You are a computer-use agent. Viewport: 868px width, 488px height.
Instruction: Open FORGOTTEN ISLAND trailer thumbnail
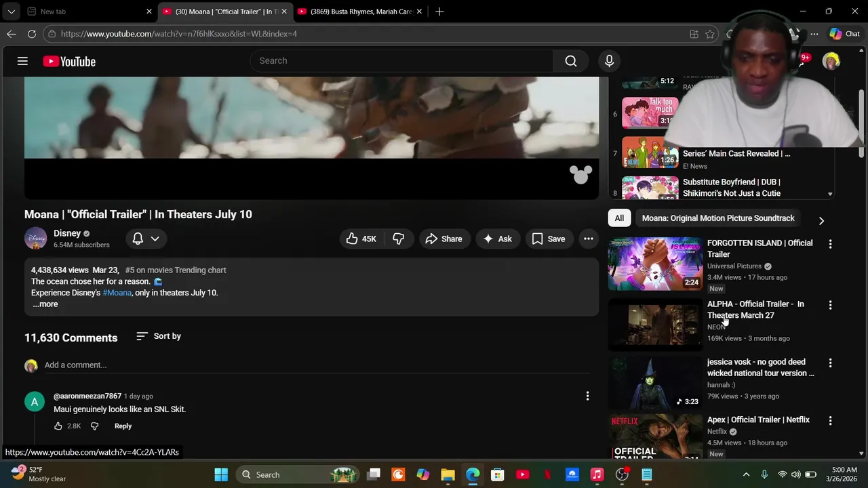point(655,263)
